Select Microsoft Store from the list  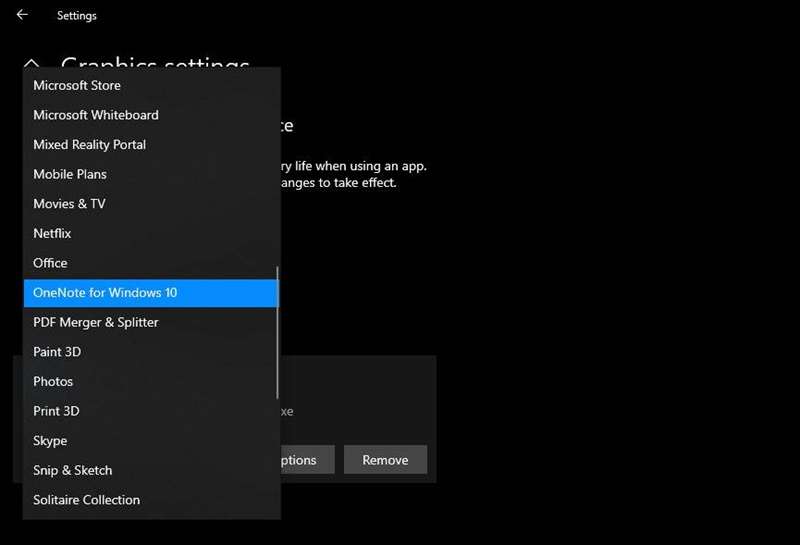[77, 85]
